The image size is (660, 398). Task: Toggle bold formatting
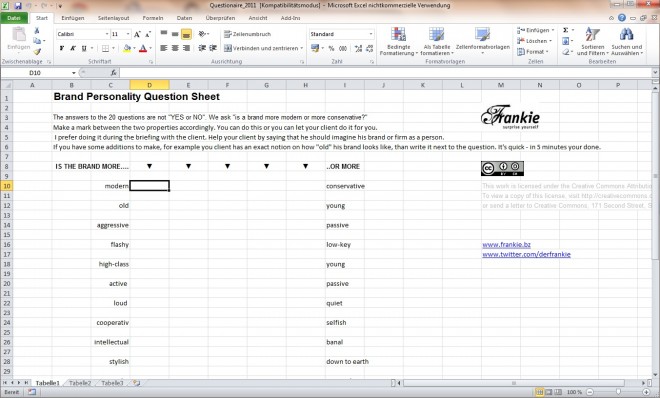62,48
